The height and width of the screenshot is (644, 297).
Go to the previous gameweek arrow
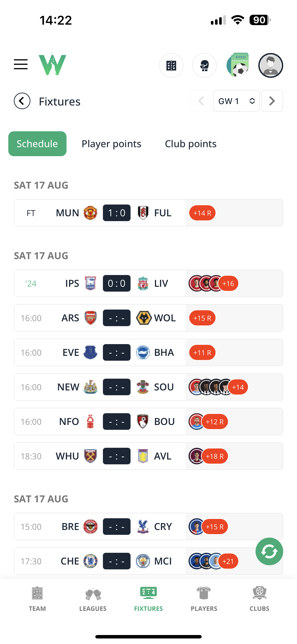(x=201, y=101)
